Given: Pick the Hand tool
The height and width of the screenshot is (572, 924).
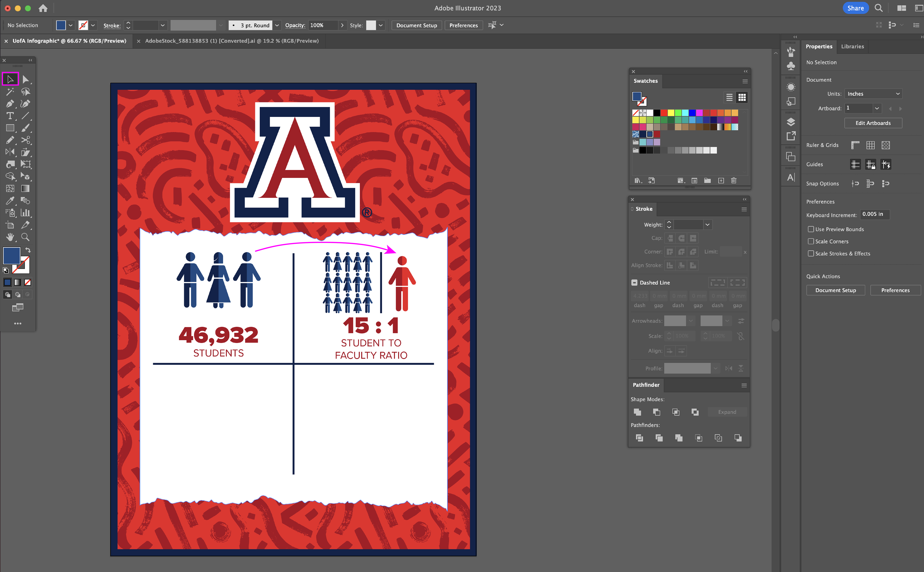Looking at the screenshot, I should [x=10, y=237].
